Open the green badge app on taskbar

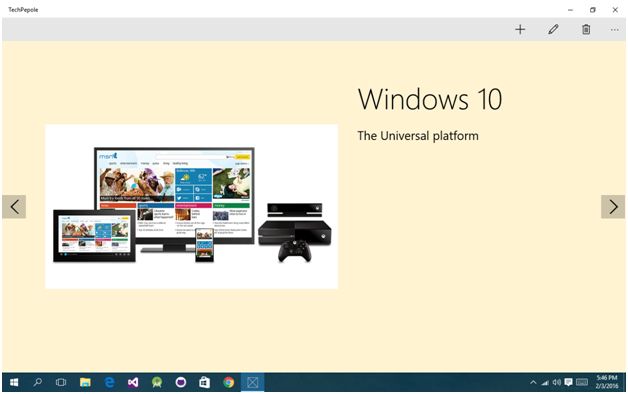pos(157,382)
